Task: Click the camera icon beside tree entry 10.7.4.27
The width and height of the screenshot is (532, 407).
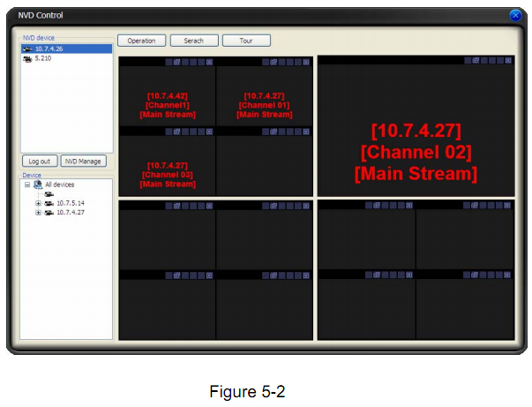Action: [x=49, y=213]
